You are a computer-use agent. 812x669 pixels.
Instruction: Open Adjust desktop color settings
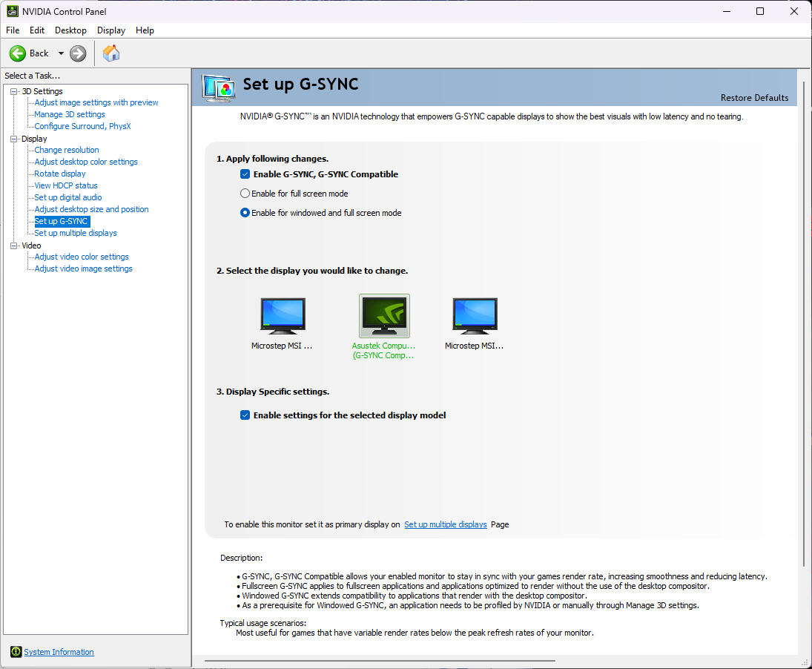pos(86,162)
